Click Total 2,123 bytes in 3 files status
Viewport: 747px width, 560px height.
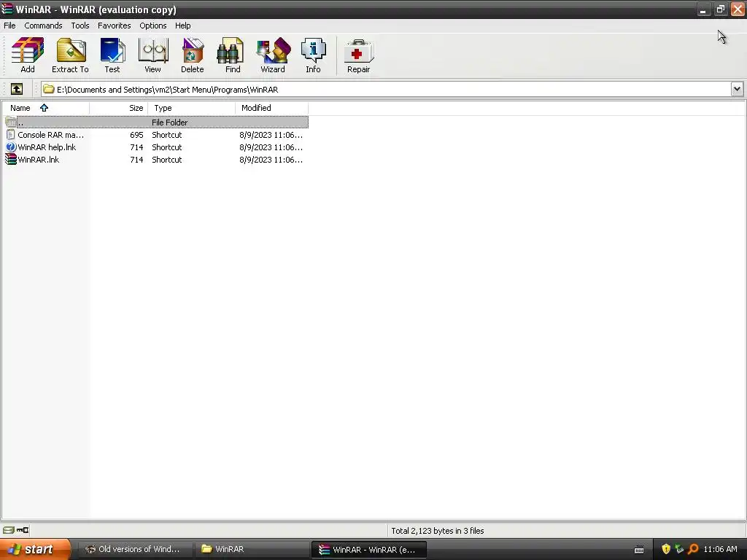point(438,531)
